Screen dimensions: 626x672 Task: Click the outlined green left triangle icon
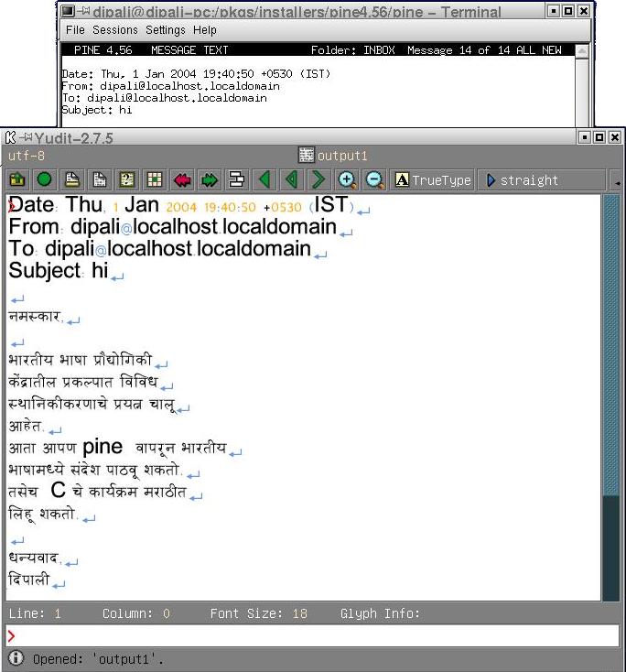[292, 179]
